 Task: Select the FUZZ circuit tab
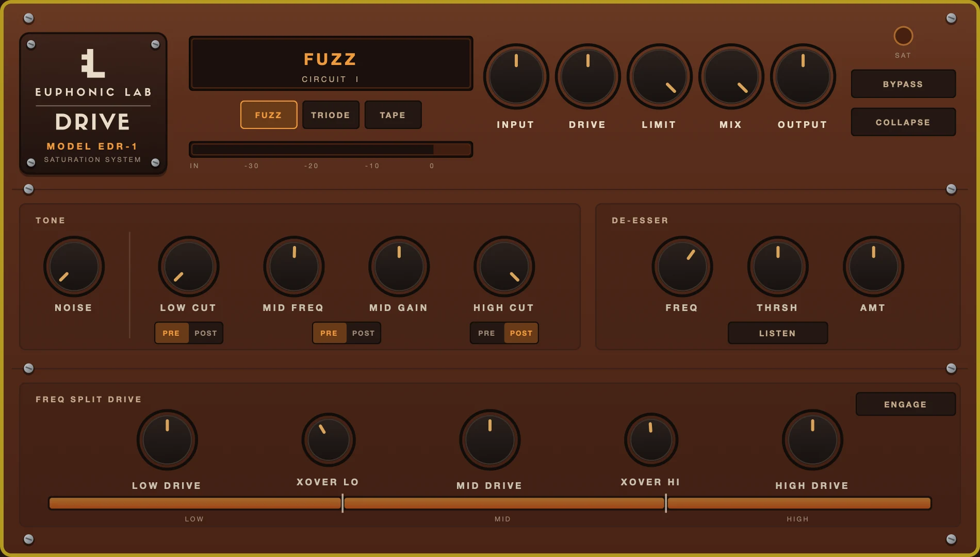click(269, 115)
